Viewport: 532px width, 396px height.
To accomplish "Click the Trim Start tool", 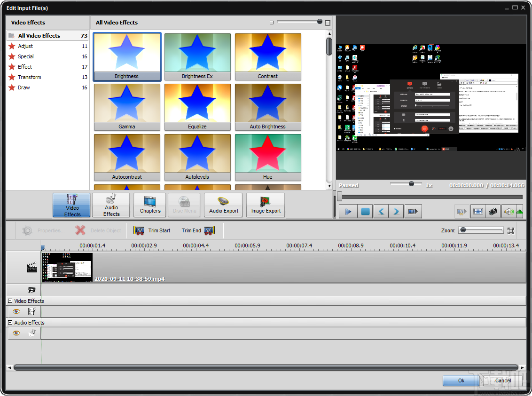I will (x=152, y=230).
